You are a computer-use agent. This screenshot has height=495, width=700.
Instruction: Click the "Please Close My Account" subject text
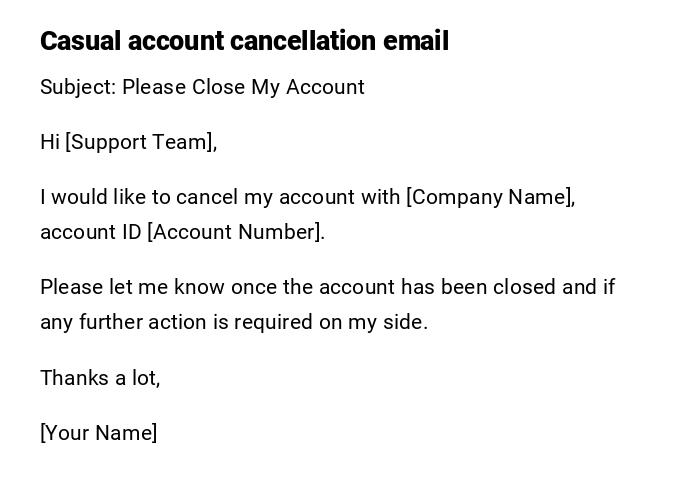[x=243, y=87]
